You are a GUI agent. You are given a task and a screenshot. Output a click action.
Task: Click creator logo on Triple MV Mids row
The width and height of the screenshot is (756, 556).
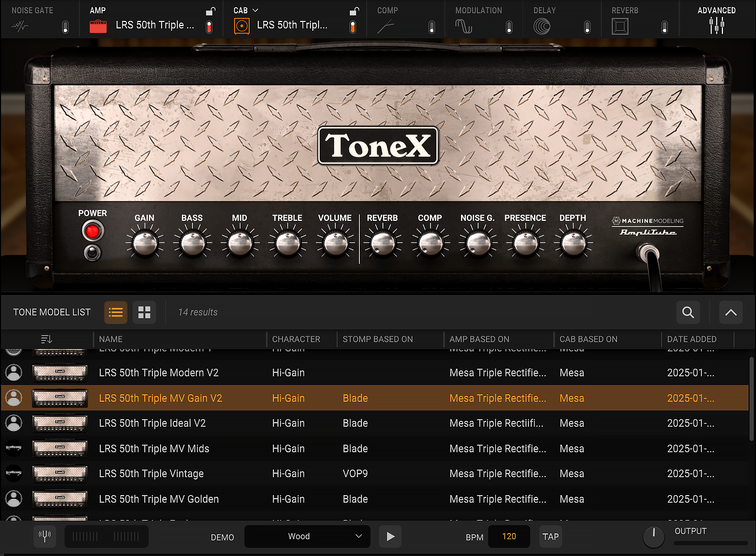(x=13, y=448)
